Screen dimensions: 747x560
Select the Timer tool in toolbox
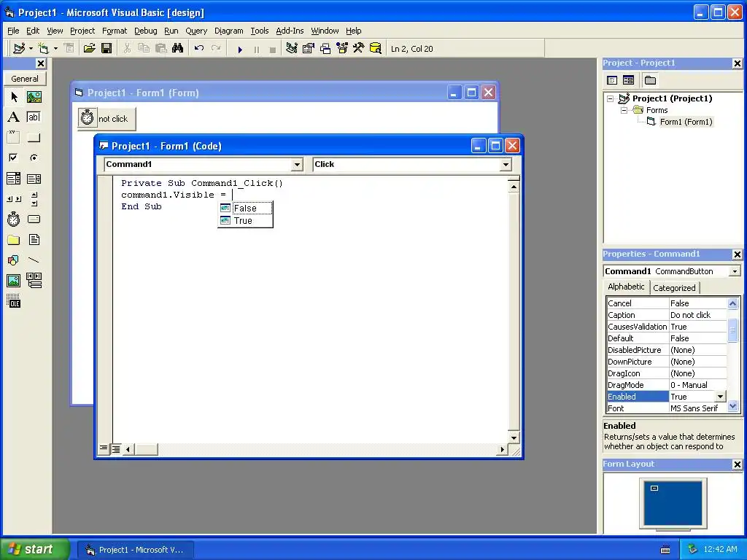pos(14,219)
